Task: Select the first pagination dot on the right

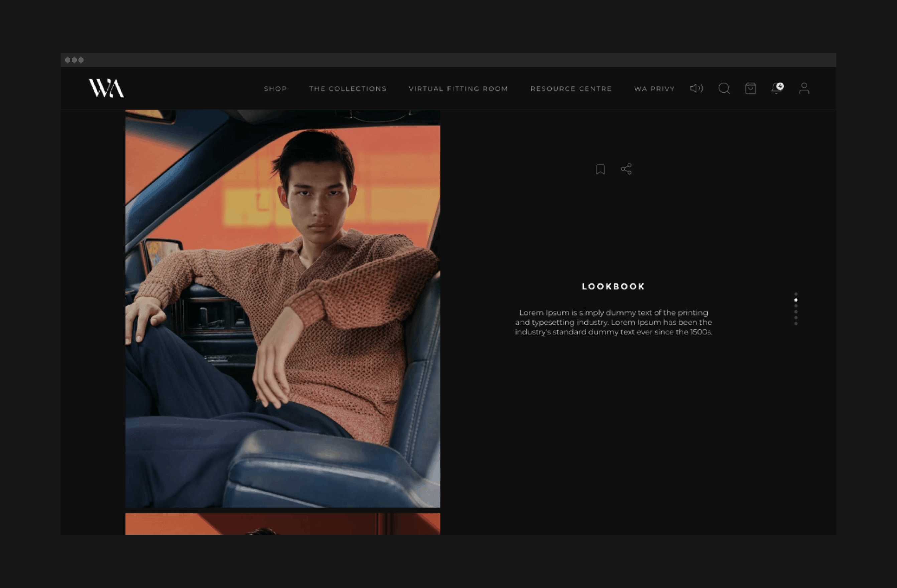Action: (x=796, y=294)
